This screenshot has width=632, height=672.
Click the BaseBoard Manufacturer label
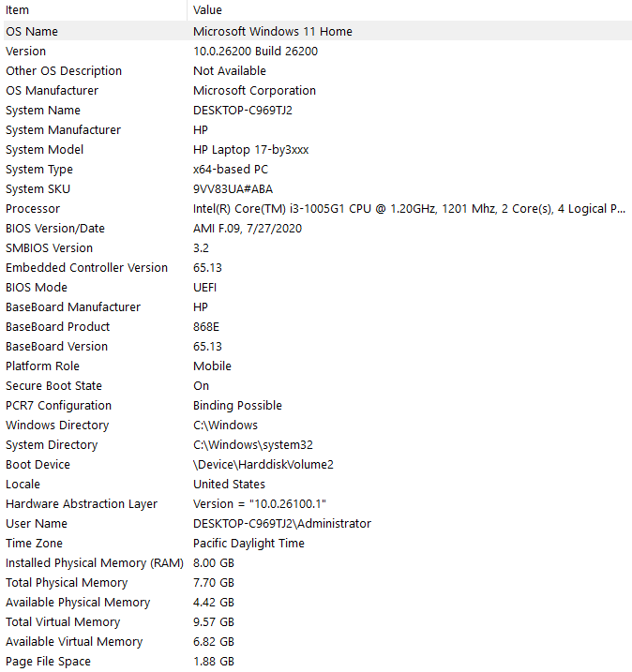[73, 307]
